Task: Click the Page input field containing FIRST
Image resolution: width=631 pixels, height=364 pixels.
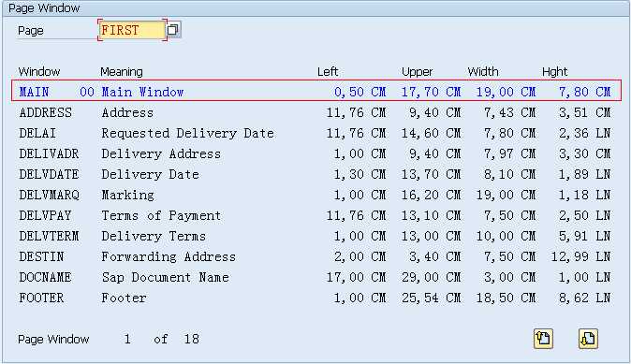Action: [132, 30]
